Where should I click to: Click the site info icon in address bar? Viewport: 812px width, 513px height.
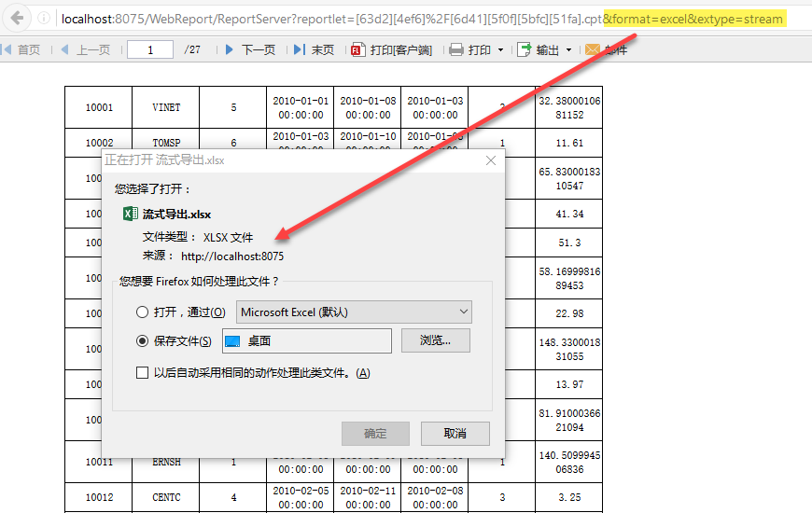pos(44,19)
